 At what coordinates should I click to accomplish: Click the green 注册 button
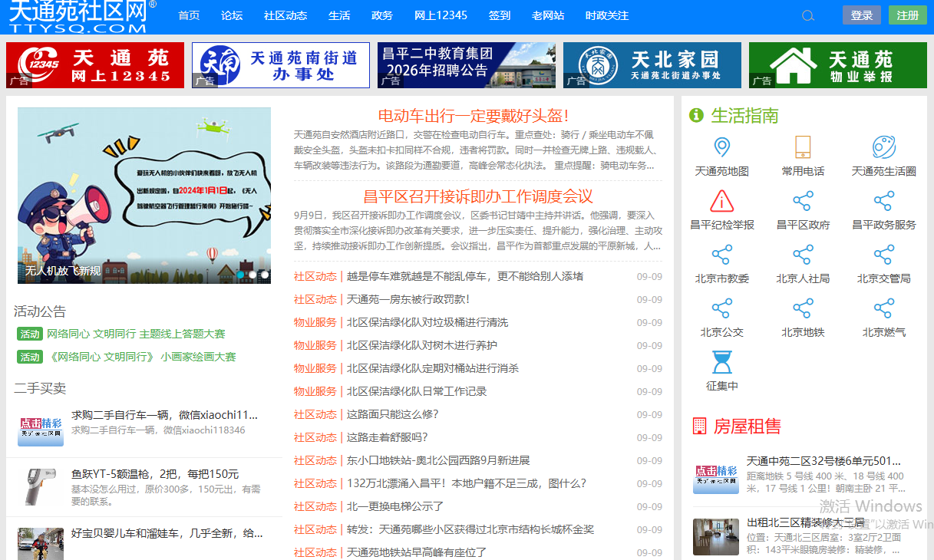908,15
